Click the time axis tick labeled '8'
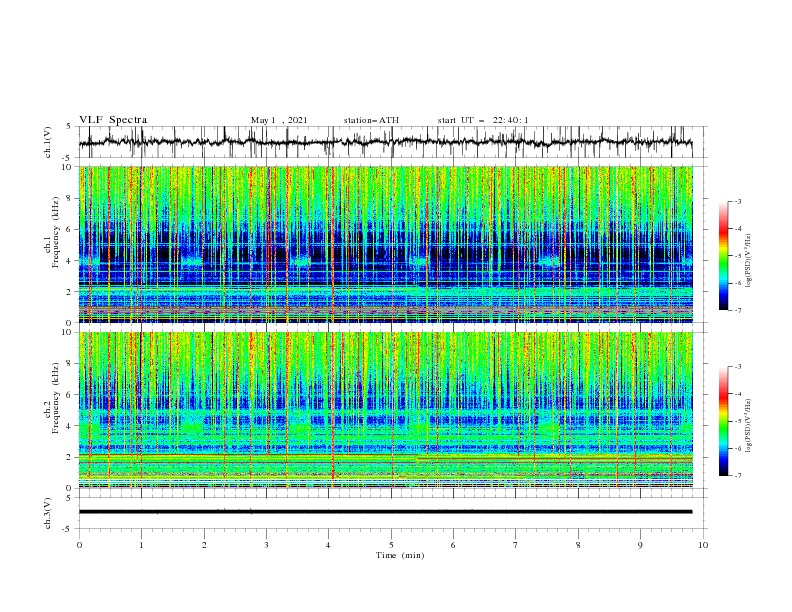792x612 pixels. tap(578, 545)
